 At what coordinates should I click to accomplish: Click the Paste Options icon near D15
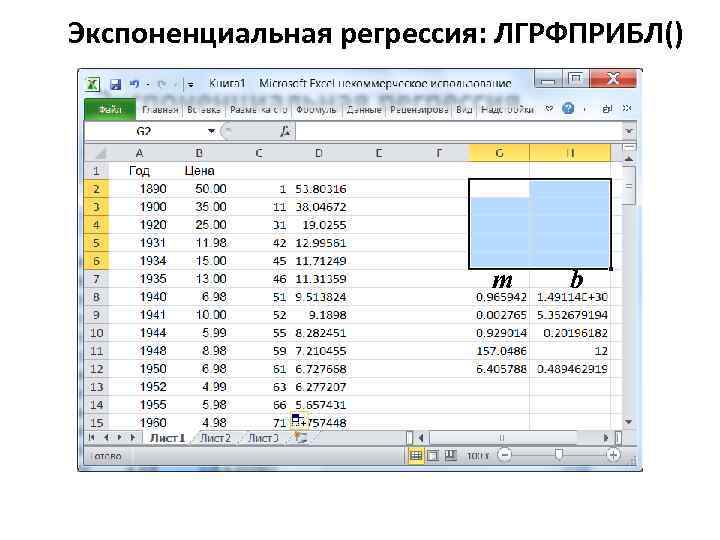(297, 419)
